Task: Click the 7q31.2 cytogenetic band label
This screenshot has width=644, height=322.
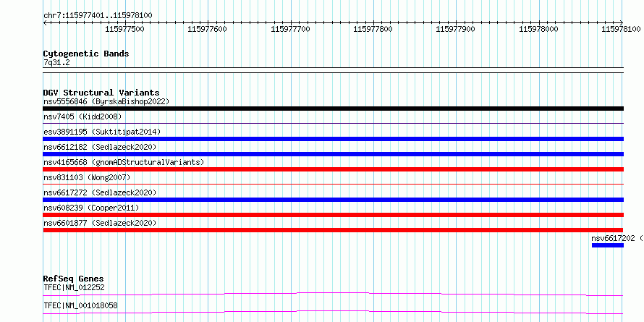Action: 56,62
